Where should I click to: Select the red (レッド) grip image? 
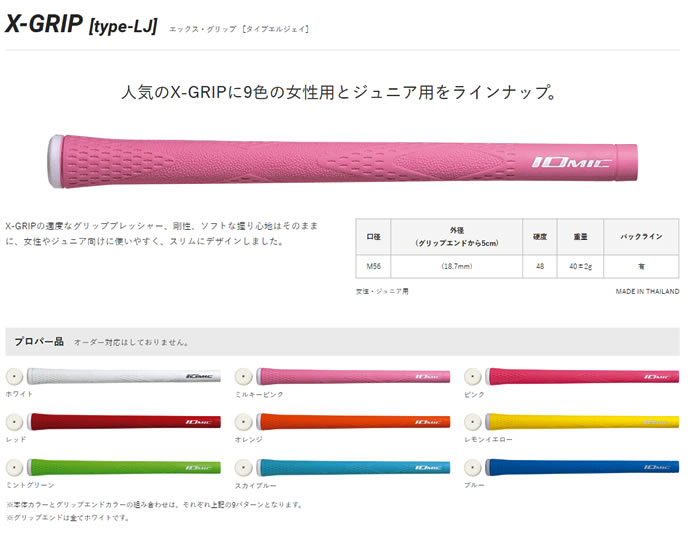(124, 422)
